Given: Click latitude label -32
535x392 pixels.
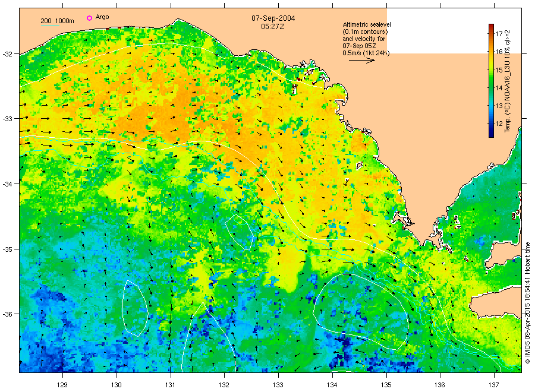Looking at the screenshot, I should coord(8,54).
